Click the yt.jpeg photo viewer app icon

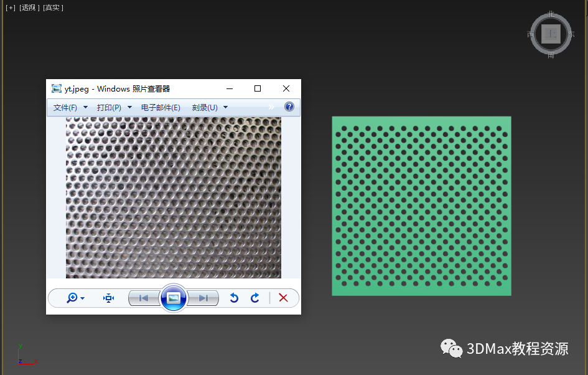point(56,88)
